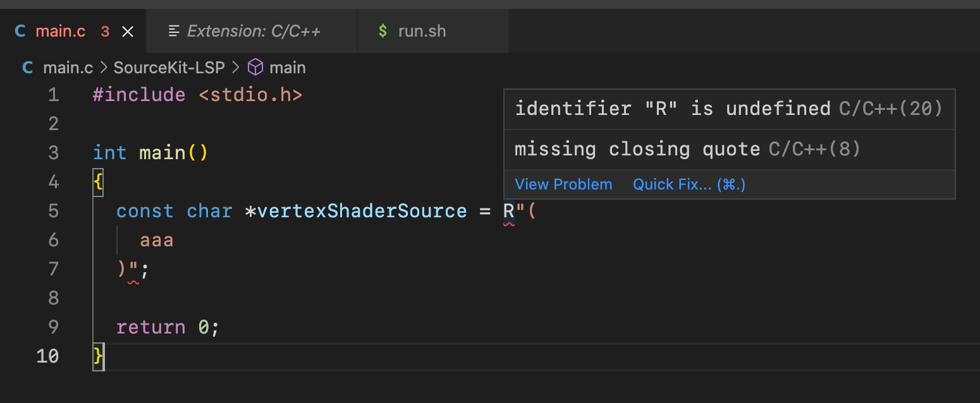The height and width of the screenshot is (403, 980).
Task: Click the C file icon on main.c tab
Action: [20, 32]
